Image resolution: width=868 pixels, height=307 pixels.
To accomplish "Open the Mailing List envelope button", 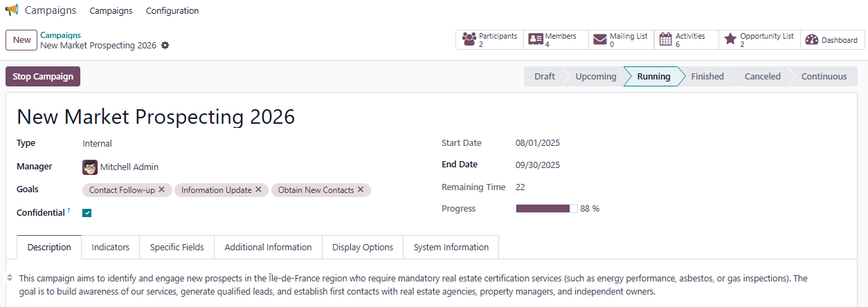I will click(x=620, y=40).
